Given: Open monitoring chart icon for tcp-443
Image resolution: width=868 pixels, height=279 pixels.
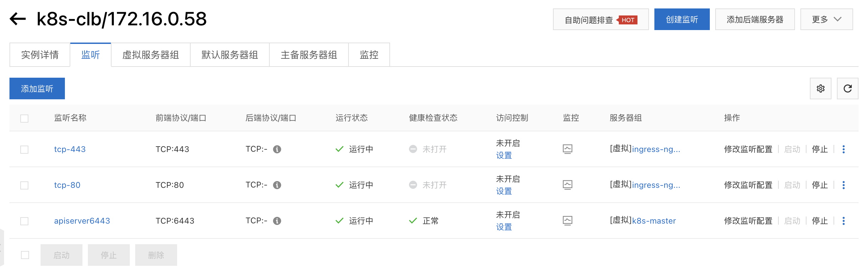Looking at the screenshot, I should pos(568,149).
